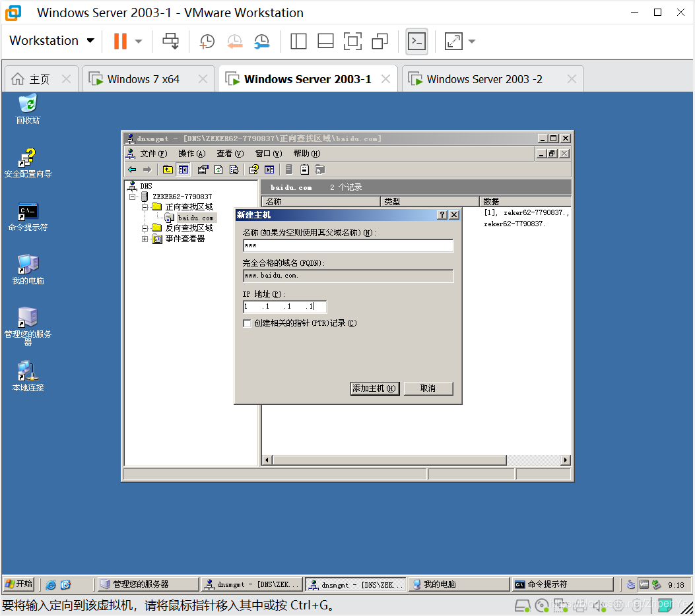Click the VMware hard disk status icon

click(x=521, y=605)
